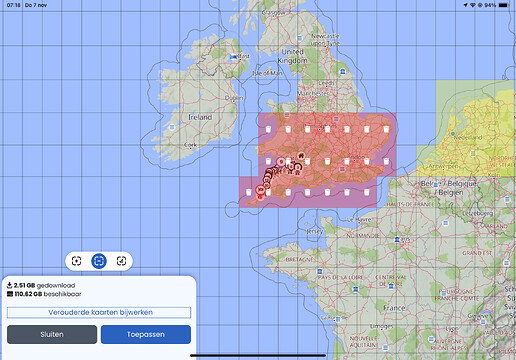This screenshot has height=360, width=516.
Task: Tap the Ireland label on the map
Action: (x=200, y=117)
